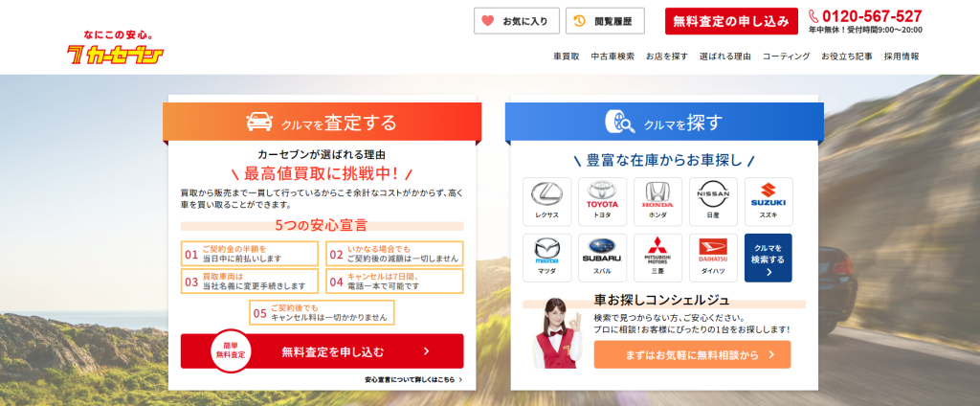Click orange まずはお気軽に無料相談から button

point(692,354)
